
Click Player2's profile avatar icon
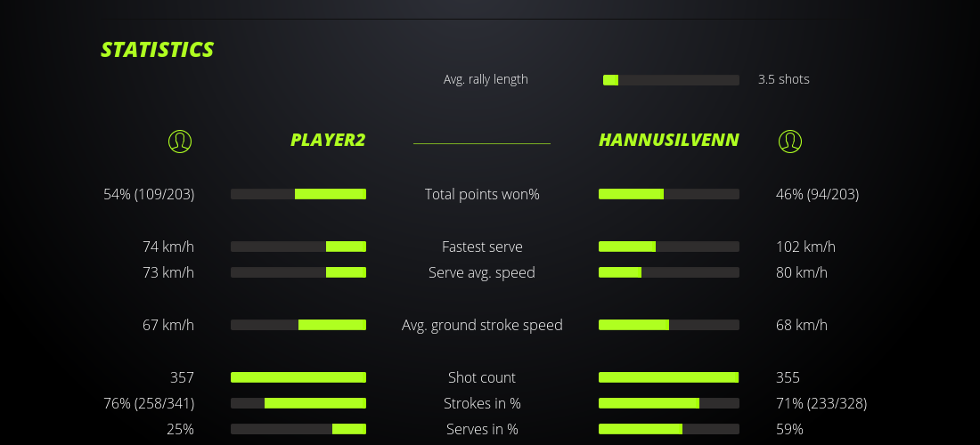180,141
